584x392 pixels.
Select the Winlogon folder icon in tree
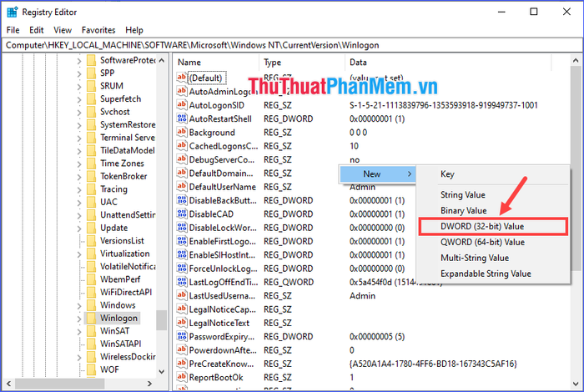click(x=91, y=319)
